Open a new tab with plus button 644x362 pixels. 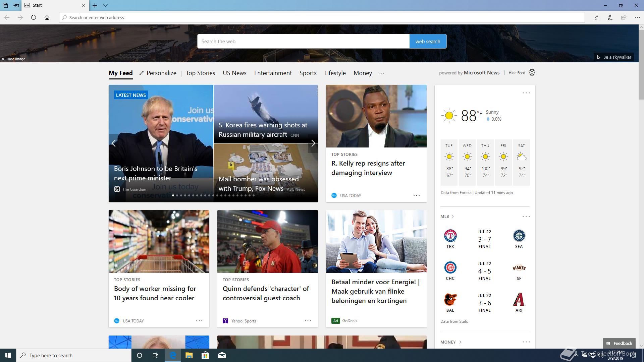click(95, 5)
